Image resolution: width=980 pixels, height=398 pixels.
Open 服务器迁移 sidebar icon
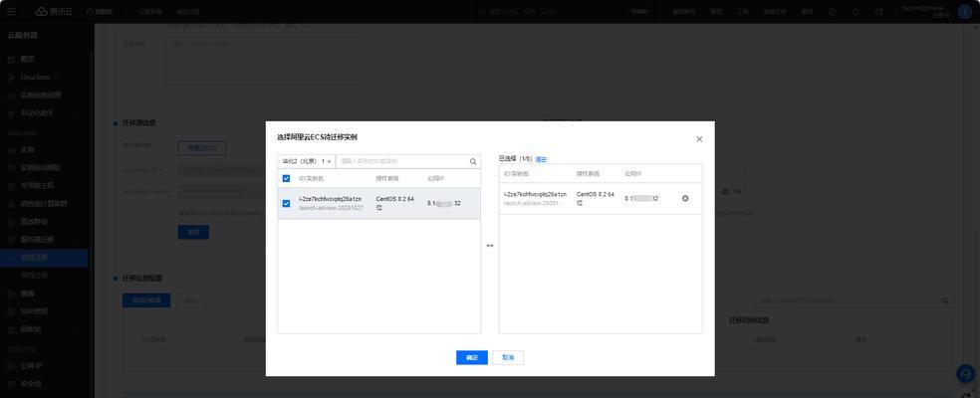11,240
